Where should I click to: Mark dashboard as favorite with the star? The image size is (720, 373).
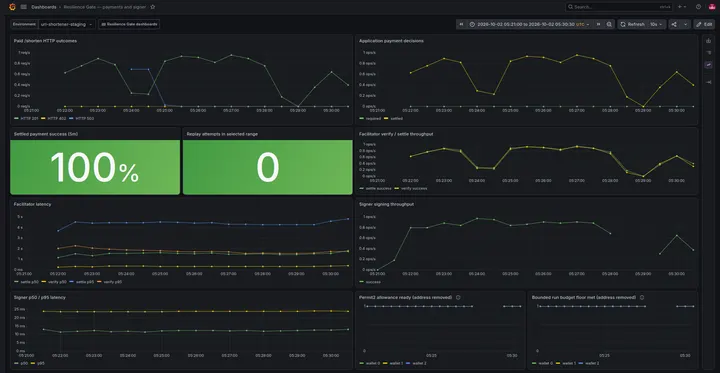click(x=152, y=7)
